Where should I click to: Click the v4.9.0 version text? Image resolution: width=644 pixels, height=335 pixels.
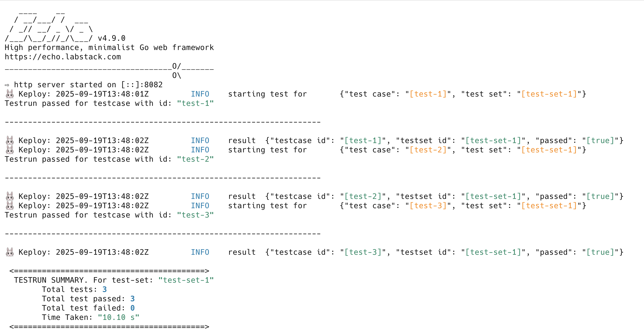click(111, 38)
